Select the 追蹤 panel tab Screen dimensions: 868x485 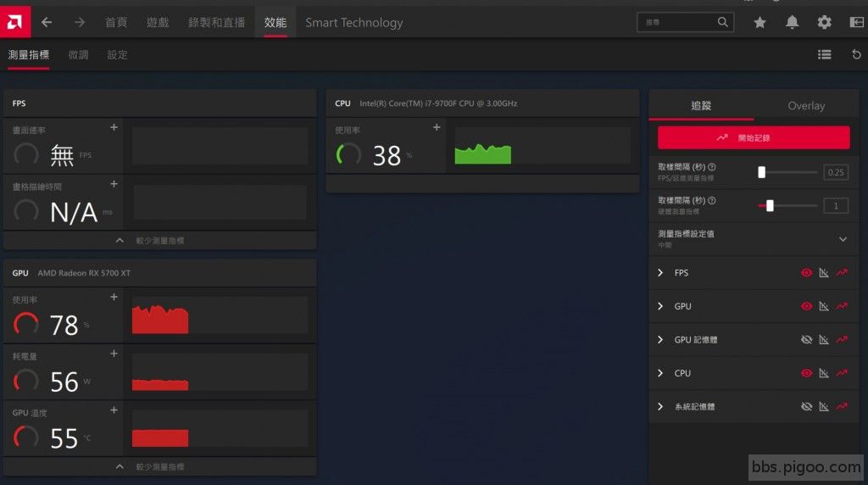pyautogui.click(x=701, y=105)
